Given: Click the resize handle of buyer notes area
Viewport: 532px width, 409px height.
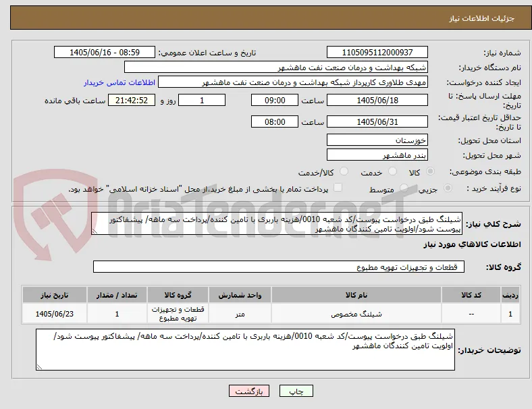Looking at the screenshot, I should 39,366.
